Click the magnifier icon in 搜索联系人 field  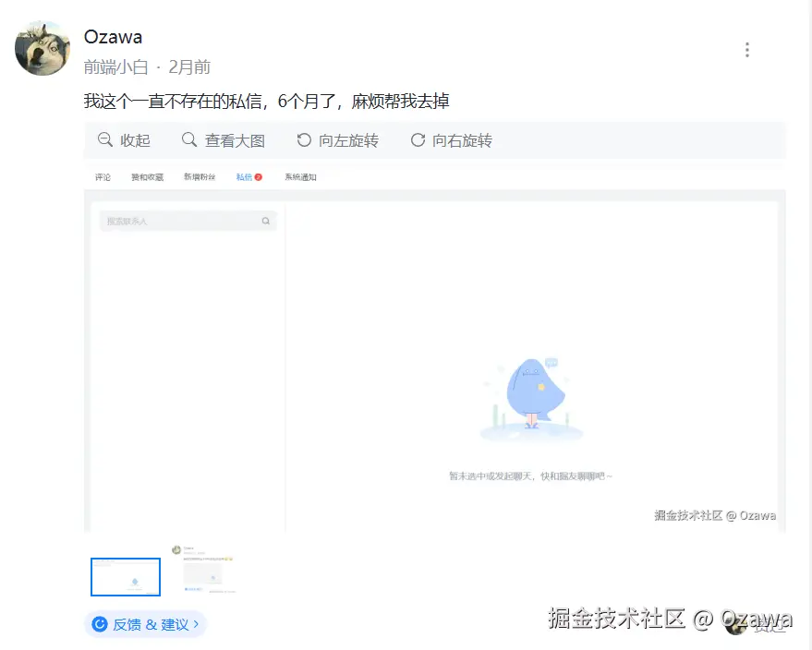click(265, 221)
